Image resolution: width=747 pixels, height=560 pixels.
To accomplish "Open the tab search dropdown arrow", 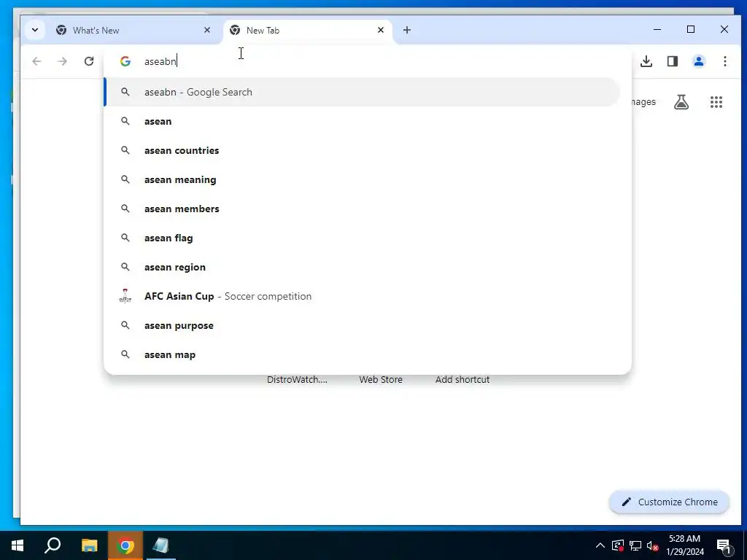I will (35, 30).
